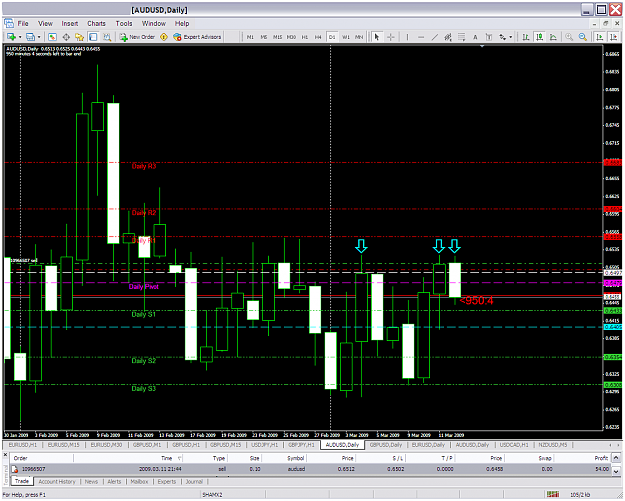Switch chart to Line Chart mode
625x501 pixels.
pyautogui.click(x=553, y=37)
